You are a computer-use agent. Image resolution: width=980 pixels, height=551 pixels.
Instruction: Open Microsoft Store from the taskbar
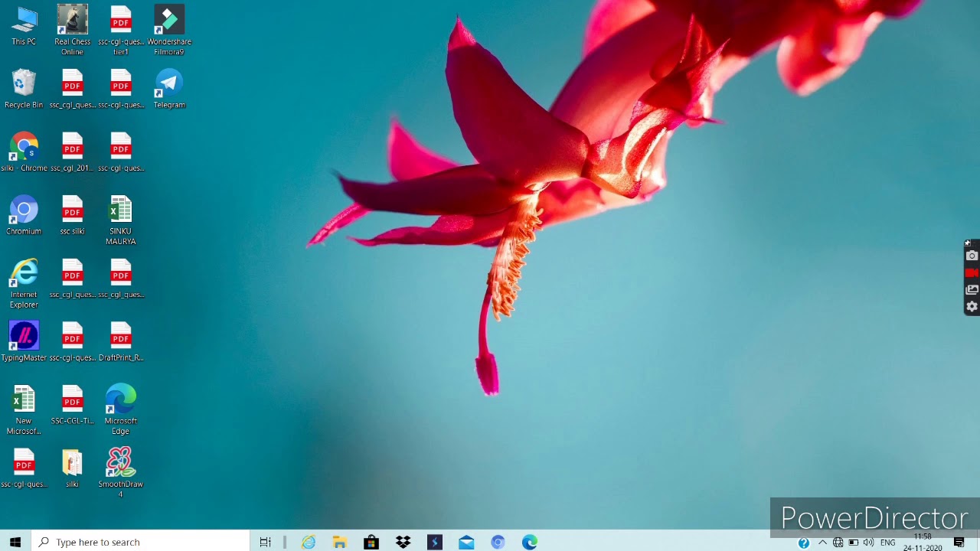(371, 542)
